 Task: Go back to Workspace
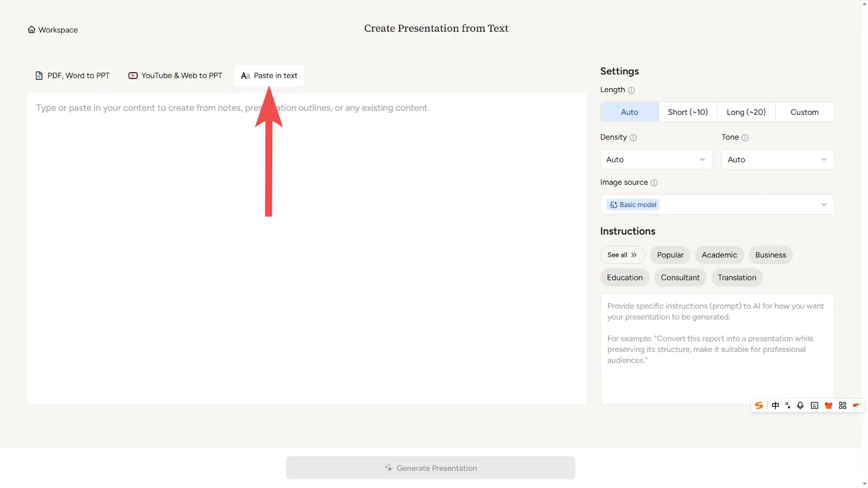[x=53, y=30]
